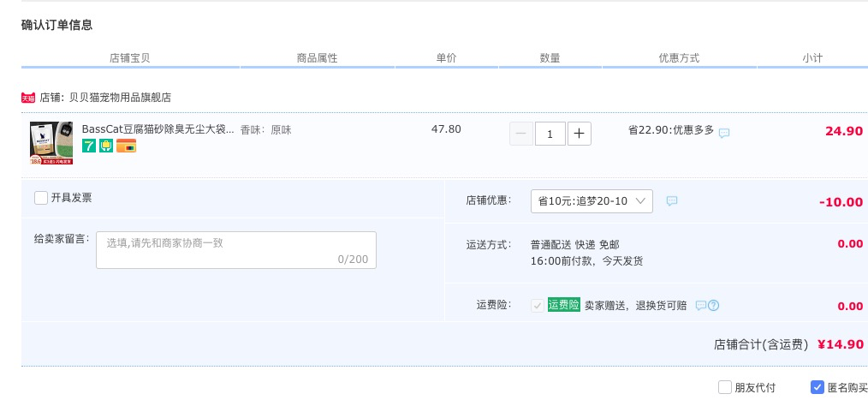868x400 pixels.
Task: Click the subtotal 24.90
Action: (x=844, y=131)
